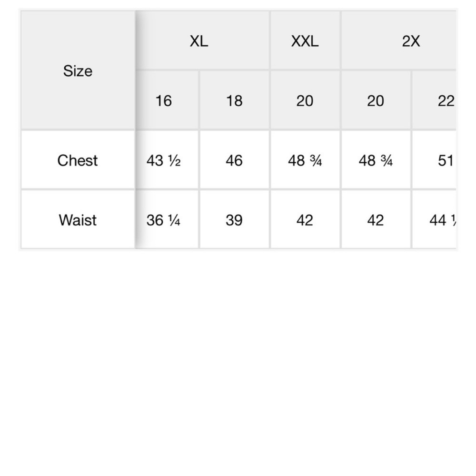
Task: Click numeric size 16 under XL
Action: pyautogui.click(x=163, y=101)
